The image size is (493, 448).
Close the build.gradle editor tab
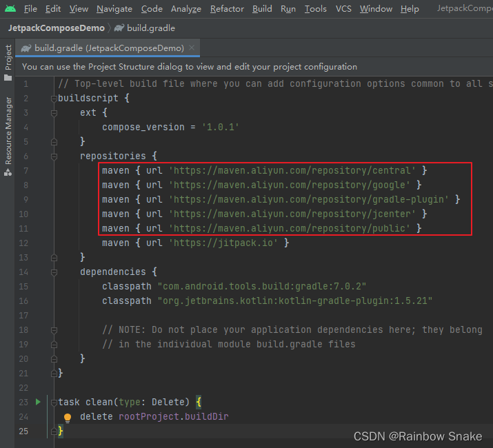click(192, 48)
